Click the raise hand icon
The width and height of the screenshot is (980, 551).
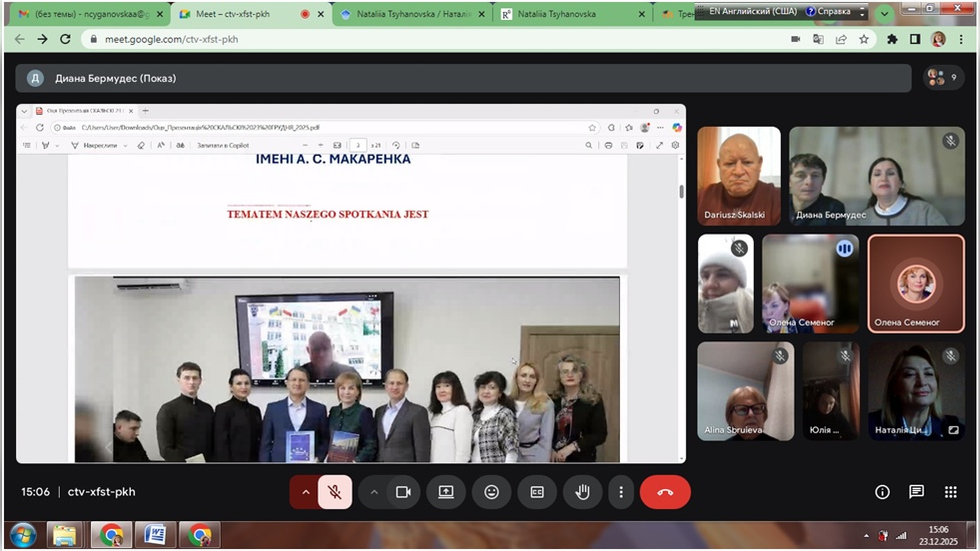[x=582, y=492]
